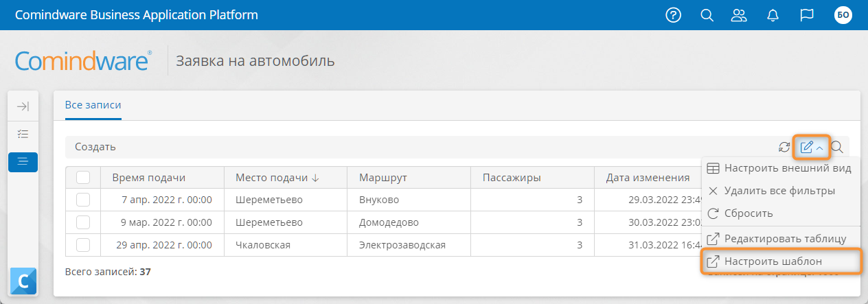Tick the select-all header checkbox
This screenshot has width=868, height=304.
click(x=83, y=178)
